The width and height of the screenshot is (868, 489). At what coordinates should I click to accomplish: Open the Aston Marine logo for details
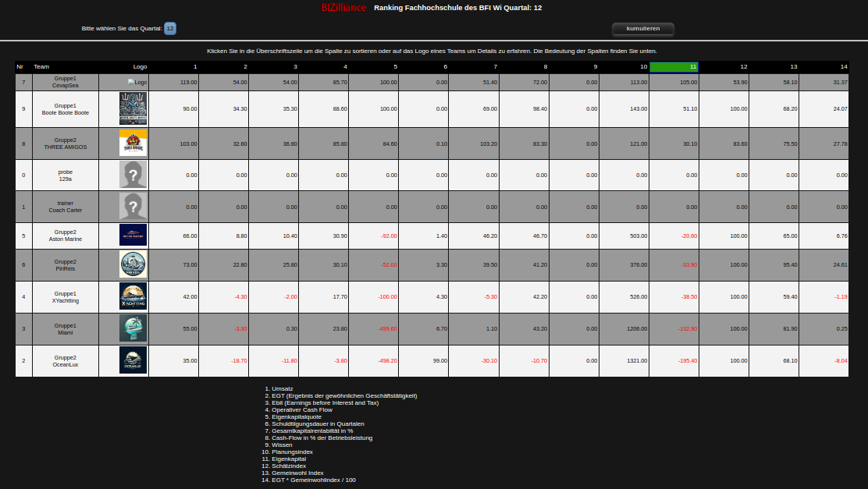133,235
